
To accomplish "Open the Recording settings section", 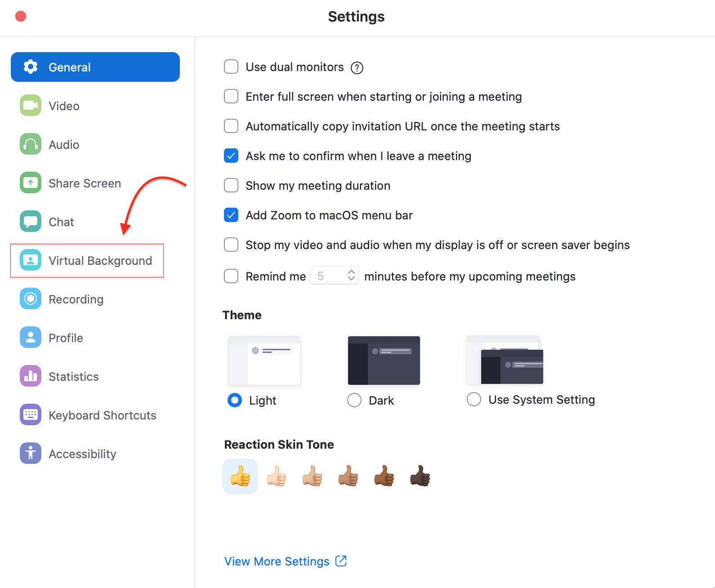I will 95,299.
